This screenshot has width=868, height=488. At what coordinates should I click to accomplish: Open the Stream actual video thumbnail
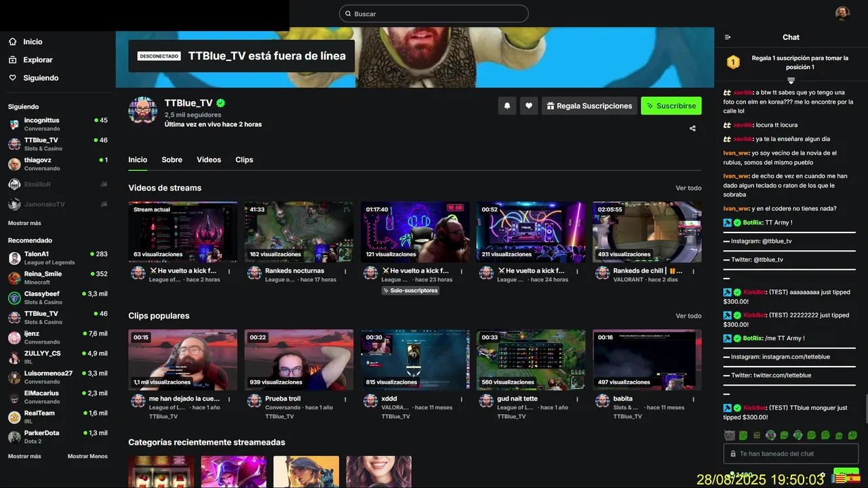click(x=183, y=232)
